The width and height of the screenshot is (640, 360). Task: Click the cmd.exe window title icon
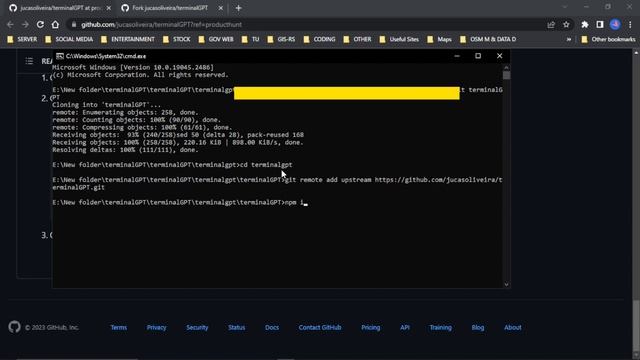pyautogui.click(x=60, y=56)
